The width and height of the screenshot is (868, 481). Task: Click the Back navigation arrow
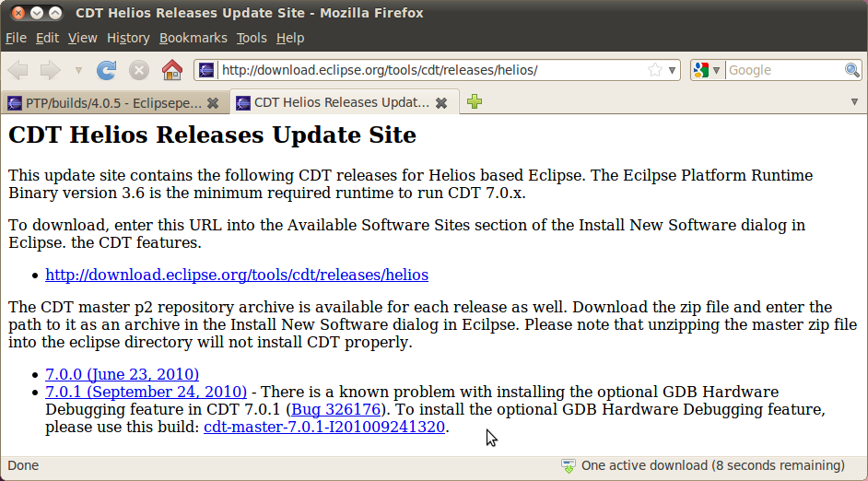[x=18, y=70]
